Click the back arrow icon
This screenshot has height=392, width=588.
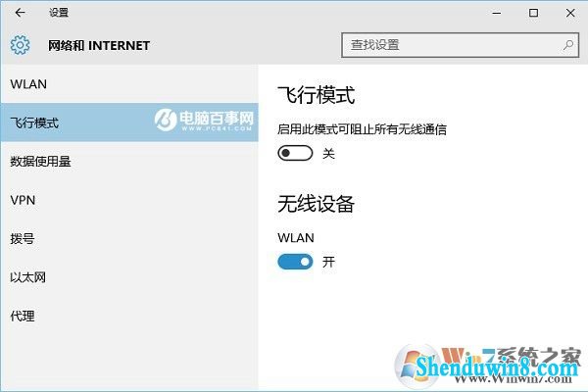21,13
